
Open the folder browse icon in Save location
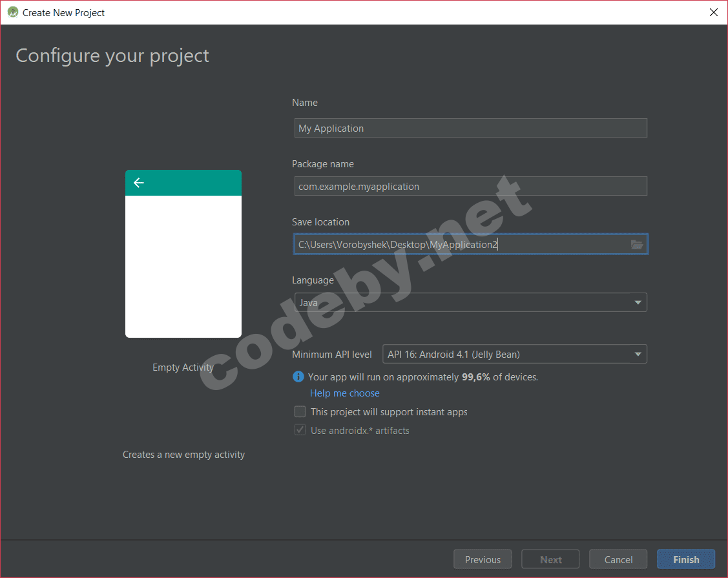pyautogui.click(x=636, y=245)
